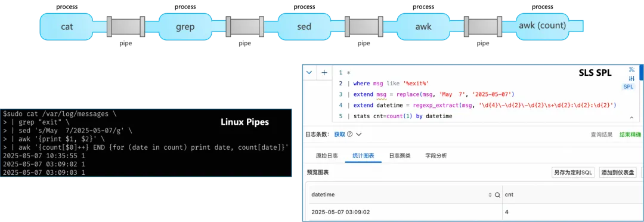The height and width of the screenshot is (222, 644).
Task: Click the plus icon beside the query editor
Action: tap(324, 72)
